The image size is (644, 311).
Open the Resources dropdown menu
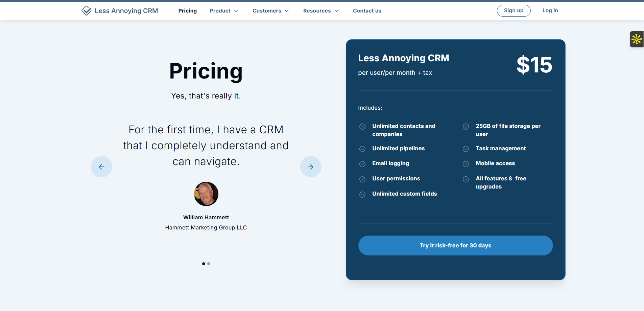click(x=320, y=11)
